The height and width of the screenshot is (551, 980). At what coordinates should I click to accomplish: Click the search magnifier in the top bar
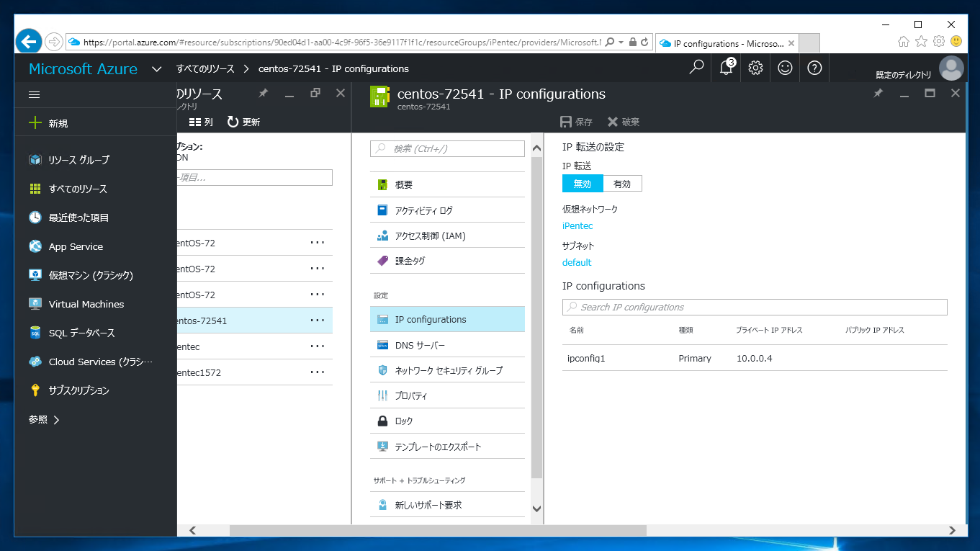point(696,68)
